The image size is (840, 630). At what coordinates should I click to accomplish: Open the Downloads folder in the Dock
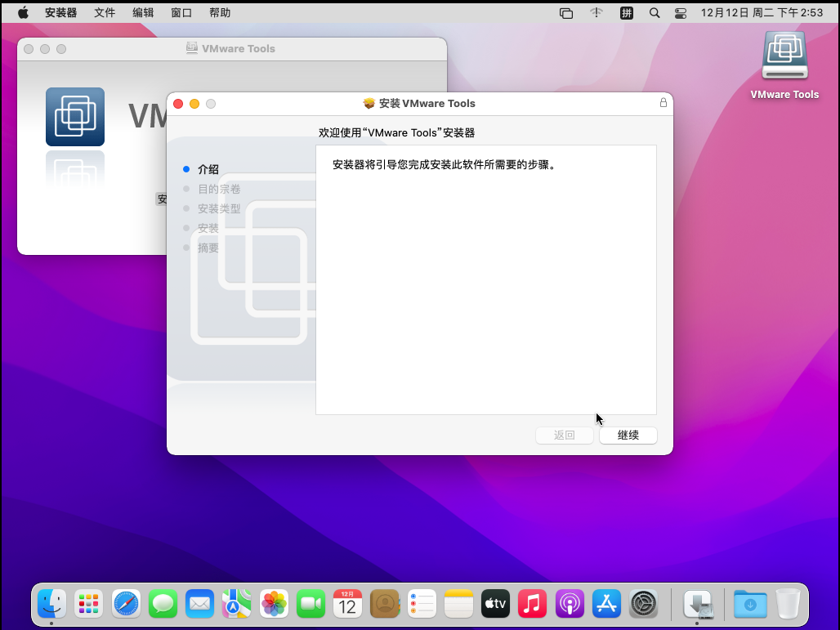click(750, 603)
